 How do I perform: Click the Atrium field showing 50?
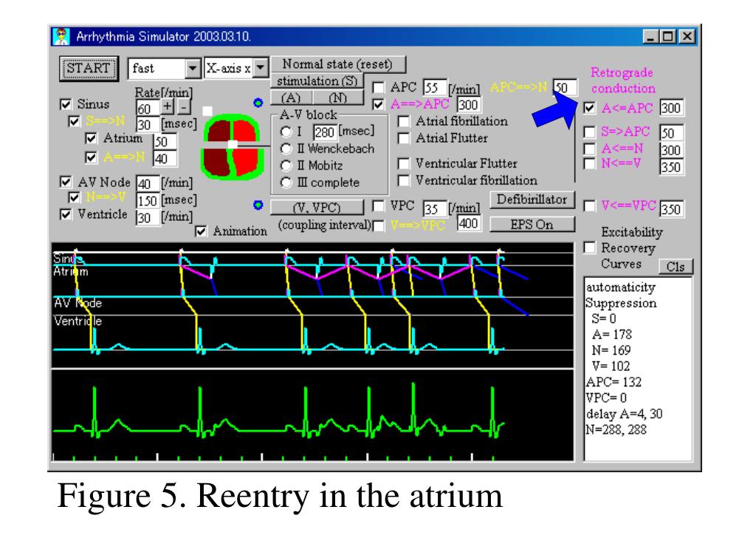165,142
